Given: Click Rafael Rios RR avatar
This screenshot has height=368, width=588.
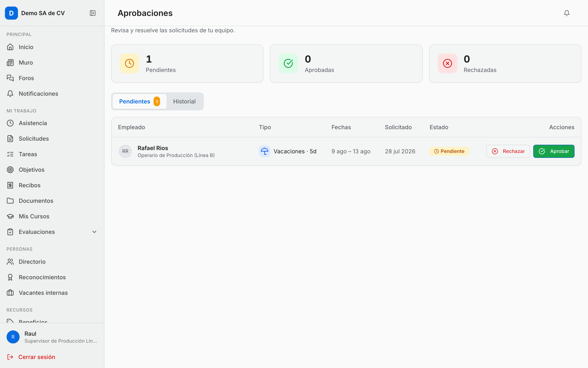Looking at the screenshot, I should point(125,151).
